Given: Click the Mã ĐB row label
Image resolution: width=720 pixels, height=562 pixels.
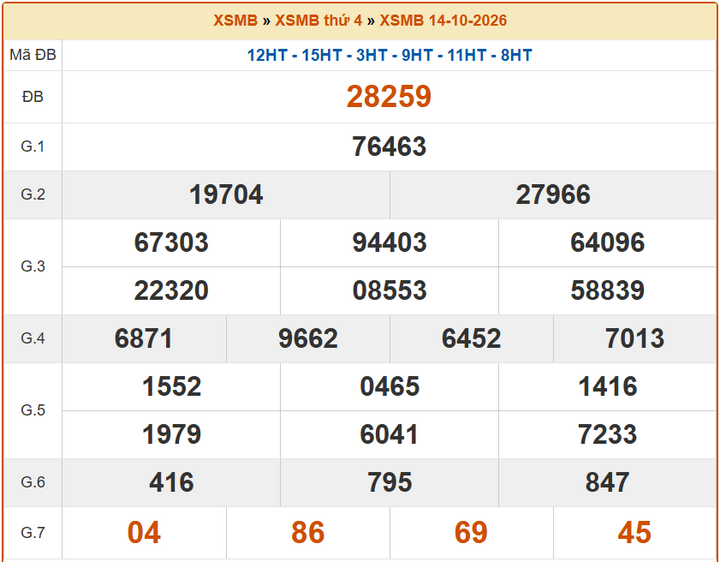Looking at the screenshot, I should click(33, 55).
